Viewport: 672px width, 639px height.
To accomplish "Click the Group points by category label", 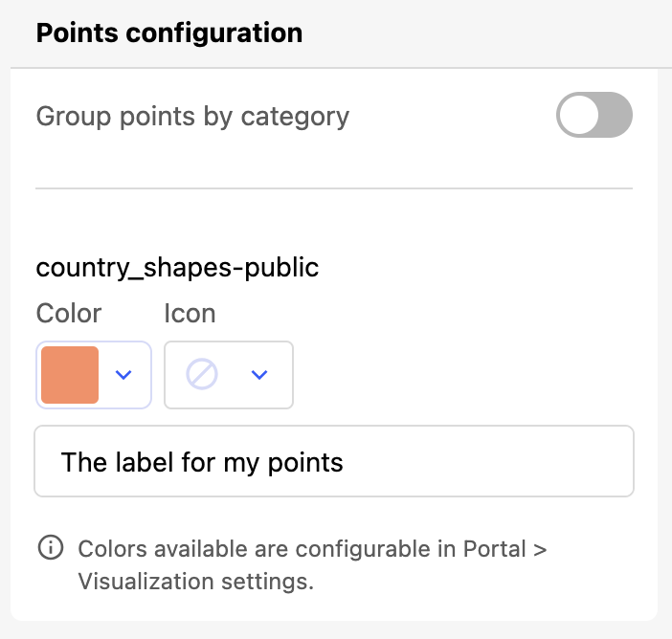I will point(192,117).
